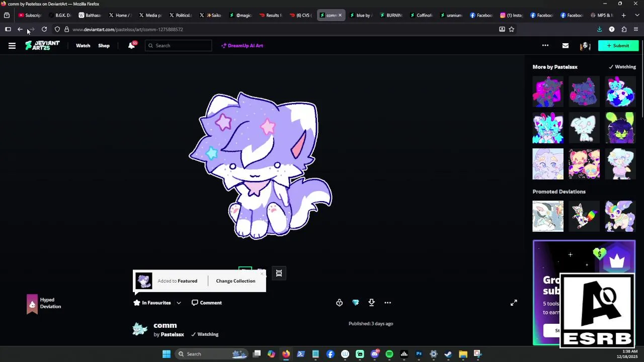644x362 pixels.
Task: Toggle reader view icon in address bar
Action: (x=502, y=30)
